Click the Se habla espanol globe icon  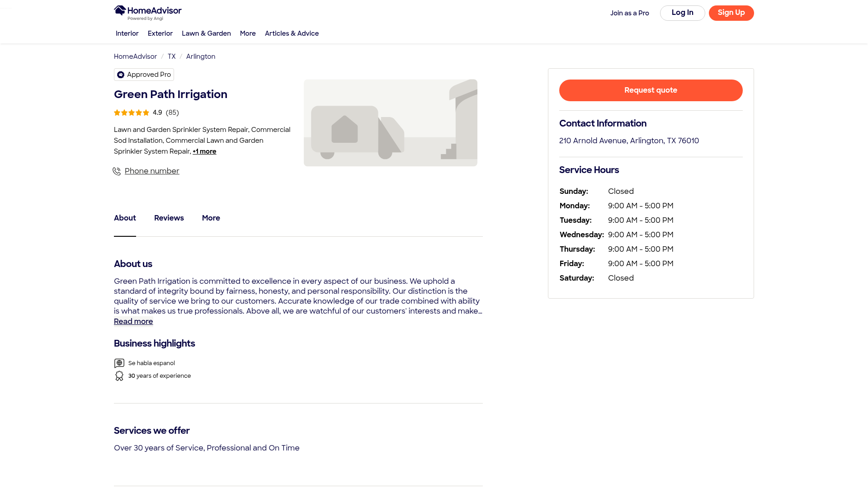pos(119,363)
